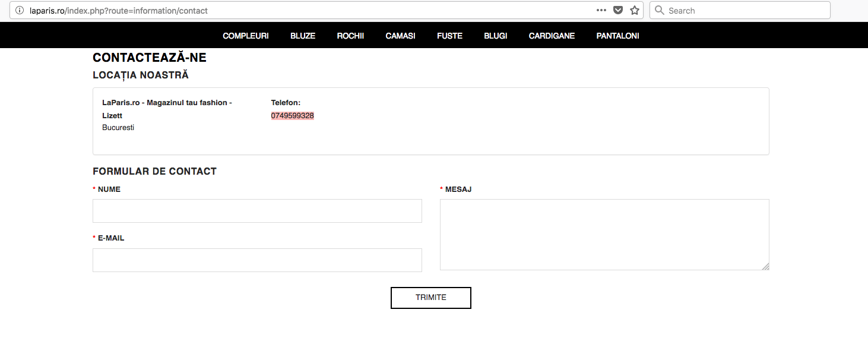
Task: Navigate to the CARDIGANE category
Action: (x=552, y=36)
